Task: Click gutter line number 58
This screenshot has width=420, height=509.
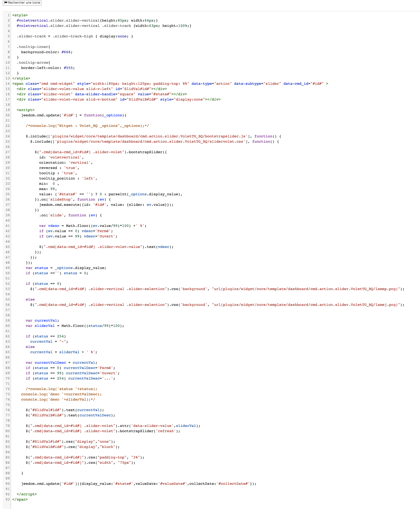Action: point(8,315)
